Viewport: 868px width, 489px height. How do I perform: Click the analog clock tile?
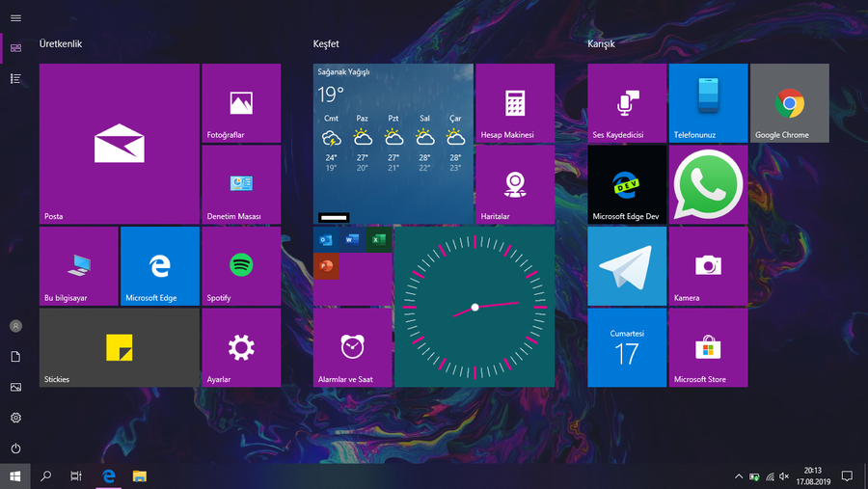coord(475,307)
